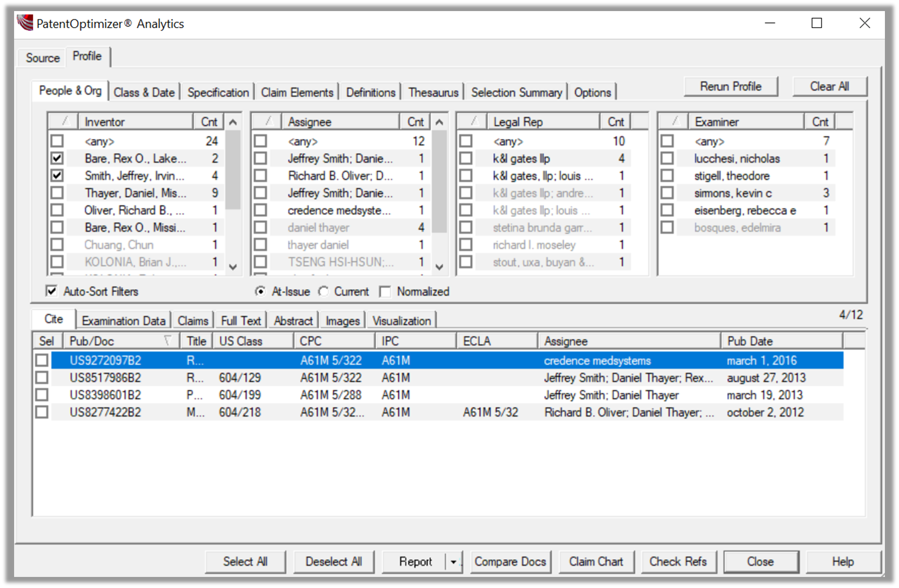Click the bottom Close button
899x588 pixels.
(x=761, y=562)
